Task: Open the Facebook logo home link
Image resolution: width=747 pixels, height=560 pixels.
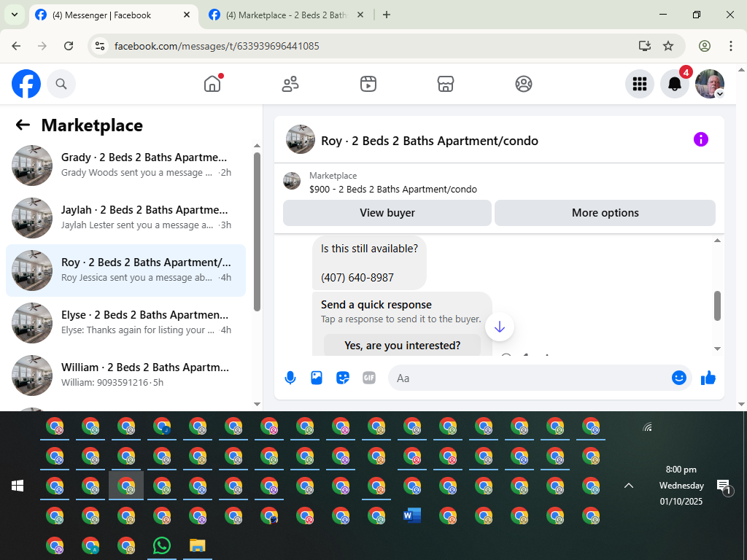Action: (x=26, y=84)
